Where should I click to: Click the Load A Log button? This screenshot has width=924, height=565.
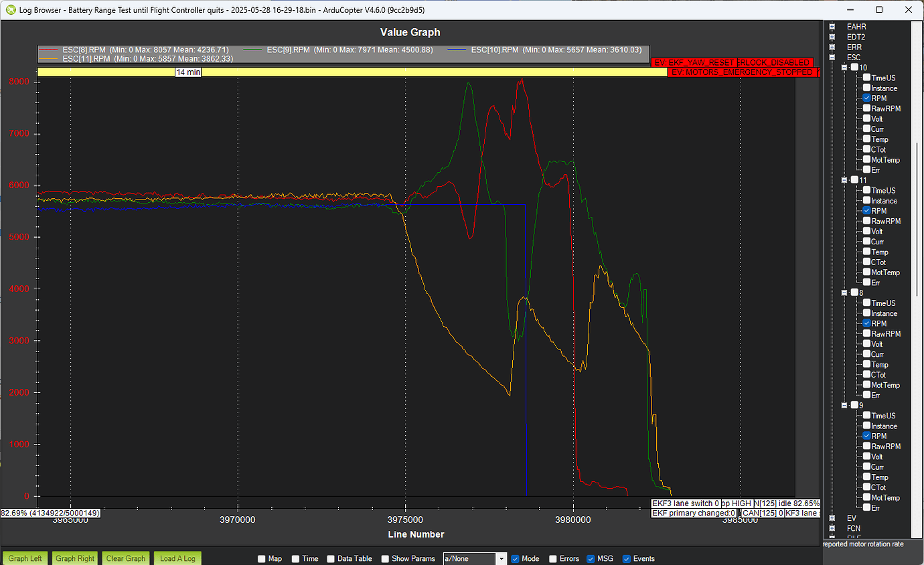point(177,558)
